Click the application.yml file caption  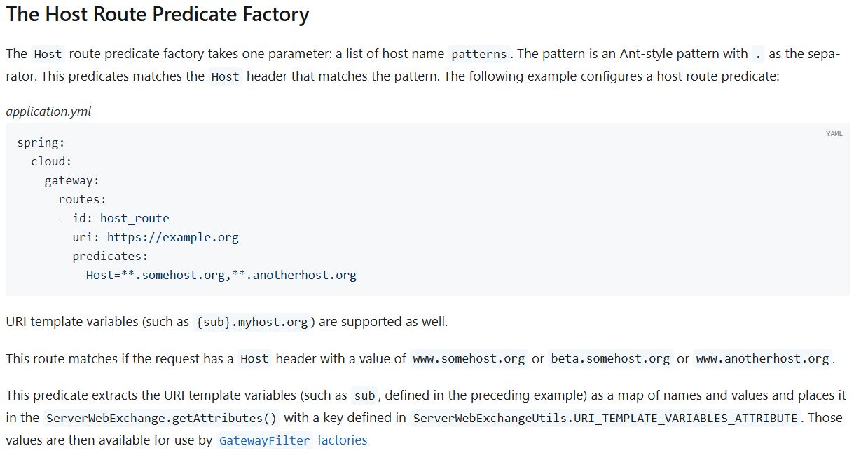point(48,111)
